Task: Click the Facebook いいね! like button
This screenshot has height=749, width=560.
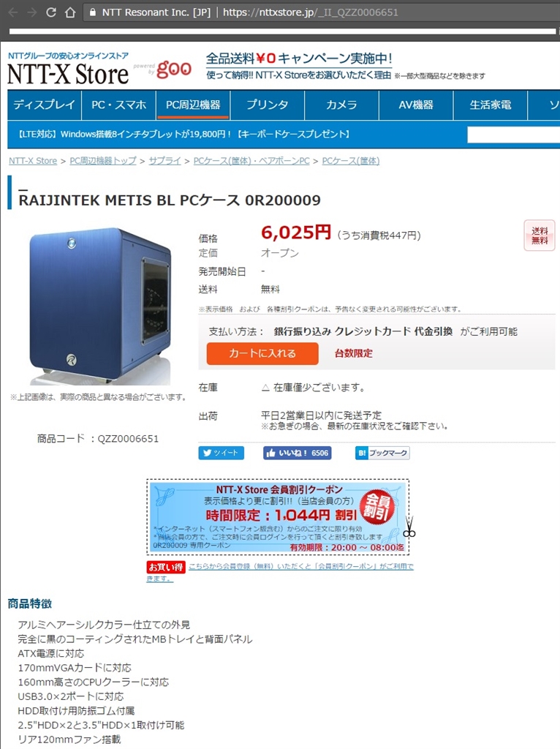Action: [x=297, y=453]
